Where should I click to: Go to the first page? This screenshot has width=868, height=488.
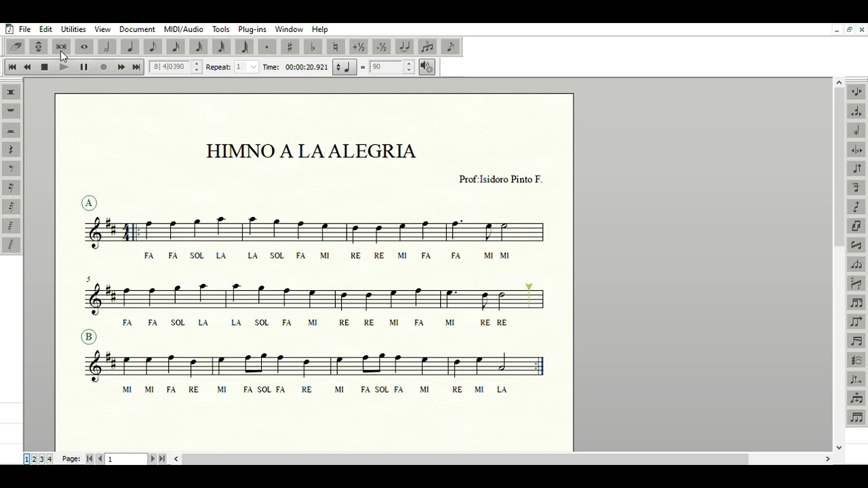90,459
